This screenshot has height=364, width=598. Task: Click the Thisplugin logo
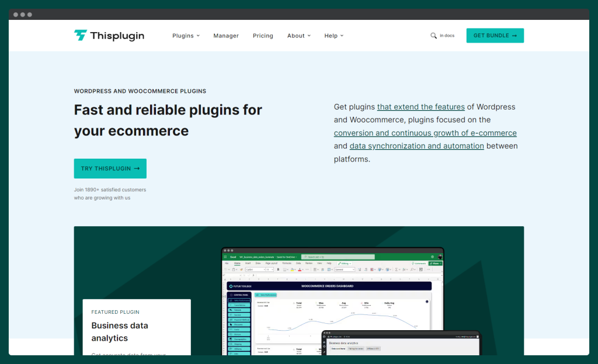[x=109, y=36]
